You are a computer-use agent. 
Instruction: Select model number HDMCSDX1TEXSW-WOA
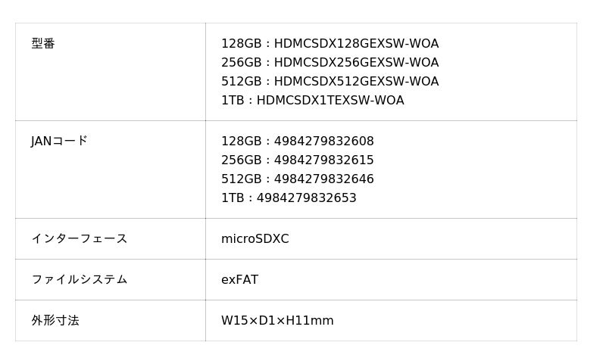coord(330,101)
